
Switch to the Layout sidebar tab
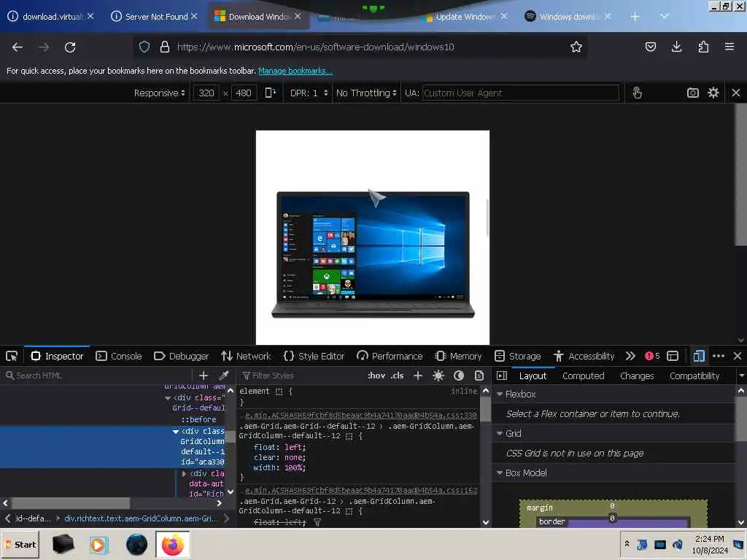[x=533, y=376]
